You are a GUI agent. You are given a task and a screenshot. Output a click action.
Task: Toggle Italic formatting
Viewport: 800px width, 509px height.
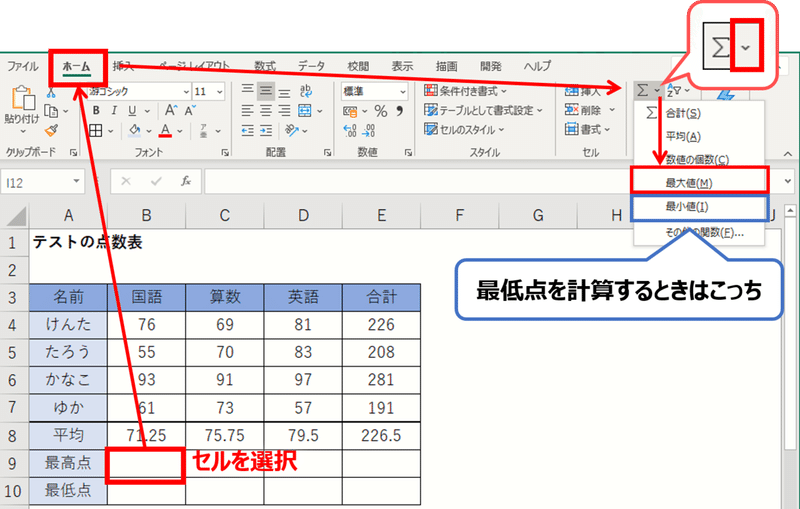click(114, 111)
